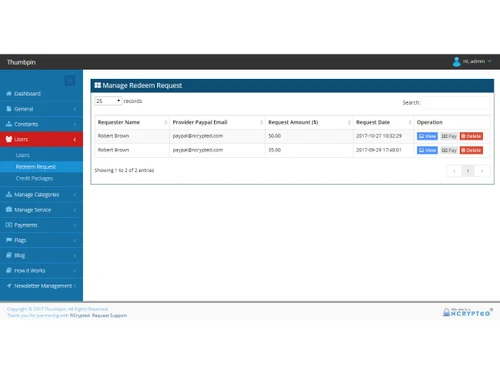The height and width of the screenshot is (375, 500).
Task: Open the Users submenu link
Action: point(22,155)
